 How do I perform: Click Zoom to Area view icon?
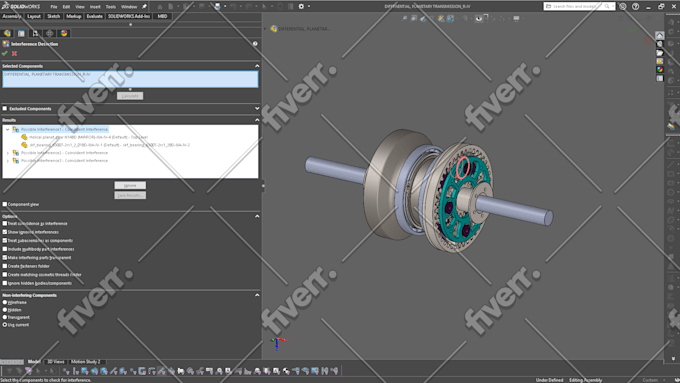(414, 19)
